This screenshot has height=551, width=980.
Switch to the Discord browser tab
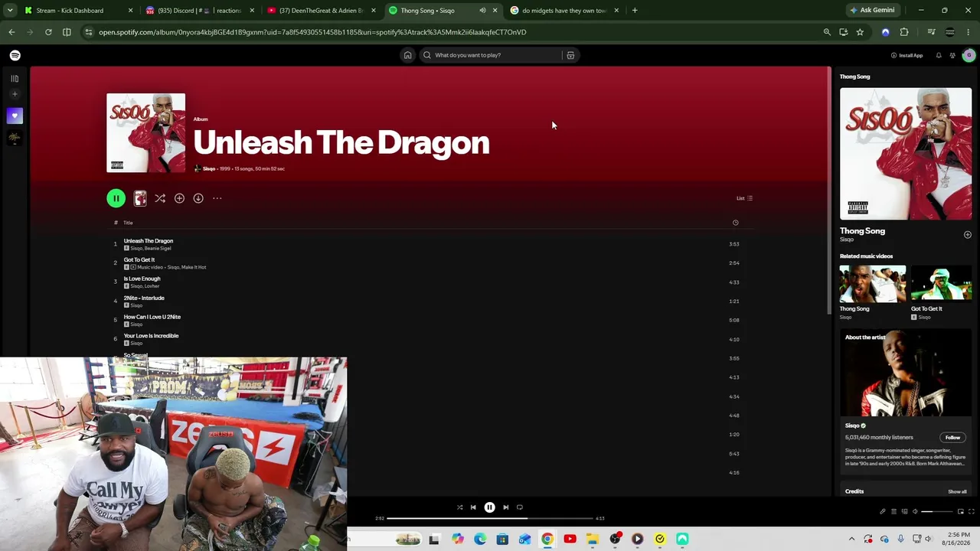point(199,11)
